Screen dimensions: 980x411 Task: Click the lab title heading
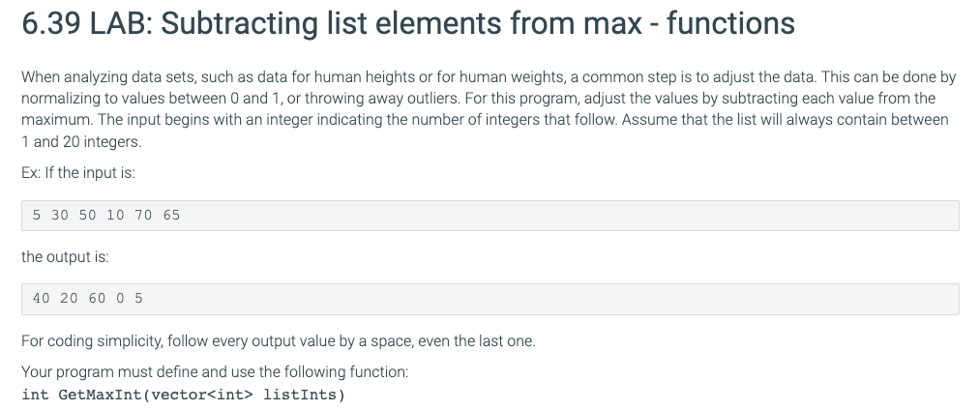pyautogui.click(x=408, y=23)
